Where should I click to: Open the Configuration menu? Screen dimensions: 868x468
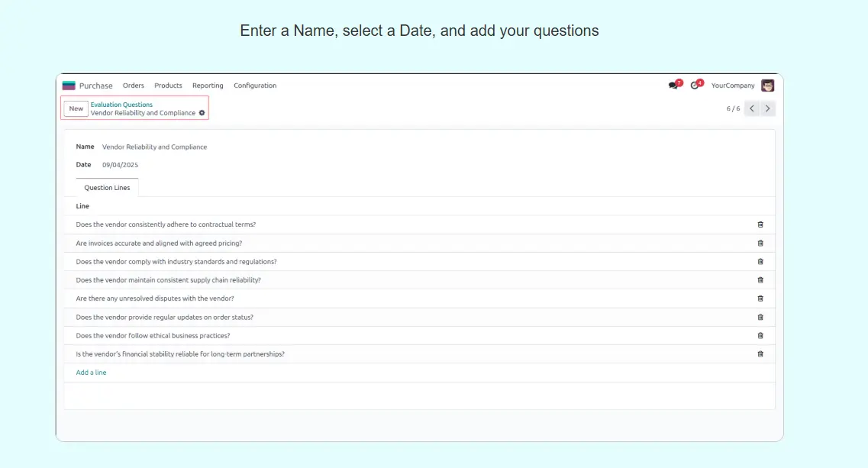[x=255, y=86]
